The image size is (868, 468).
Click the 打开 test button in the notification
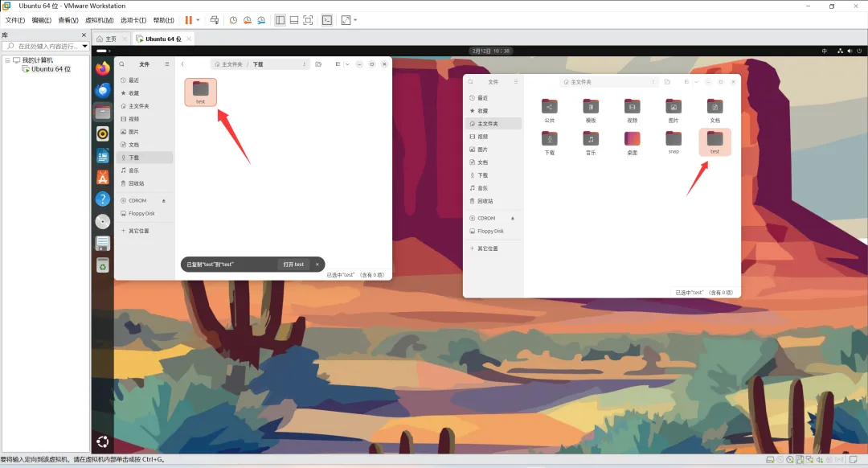click(293, 265)
